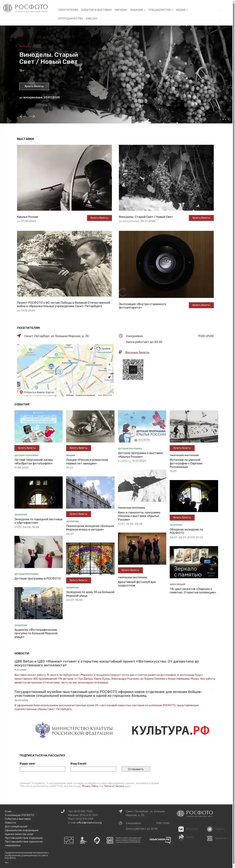Image resolution: width=235 pixels, height=868 pixels.
Task: Click the Ваш Email input field
Action: click(93, 769)
